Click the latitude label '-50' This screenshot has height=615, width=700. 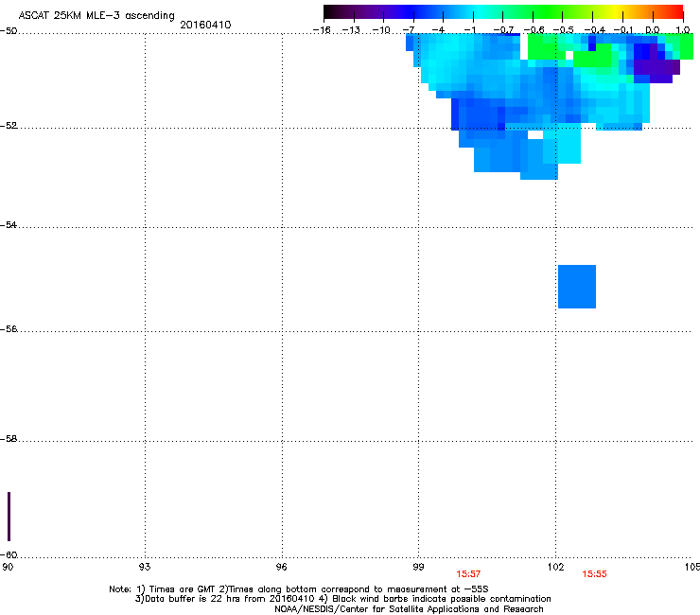tap(9, 31)
